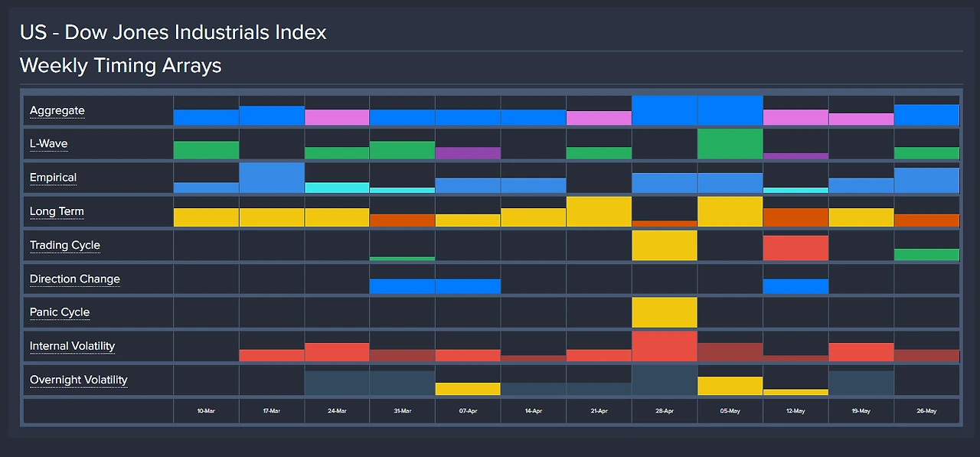
Task: Click the 10-Mar date label
Action: pos(206,411)
